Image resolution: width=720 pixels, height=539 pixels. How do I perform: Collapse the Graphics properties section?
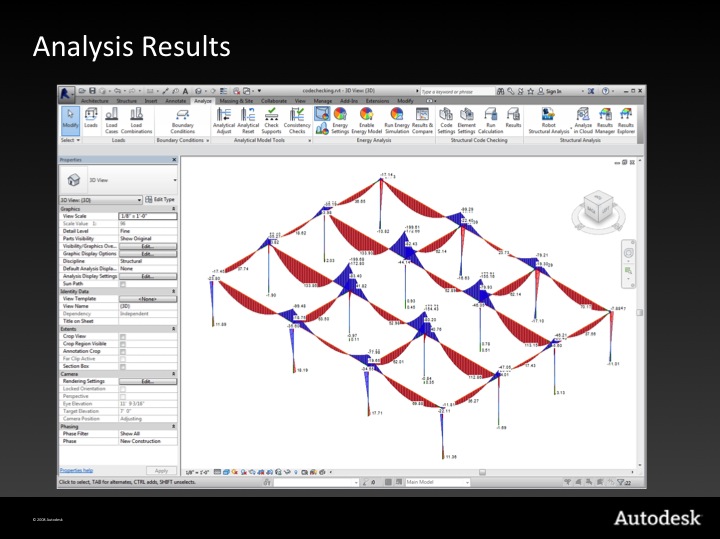tap(174, 209)
